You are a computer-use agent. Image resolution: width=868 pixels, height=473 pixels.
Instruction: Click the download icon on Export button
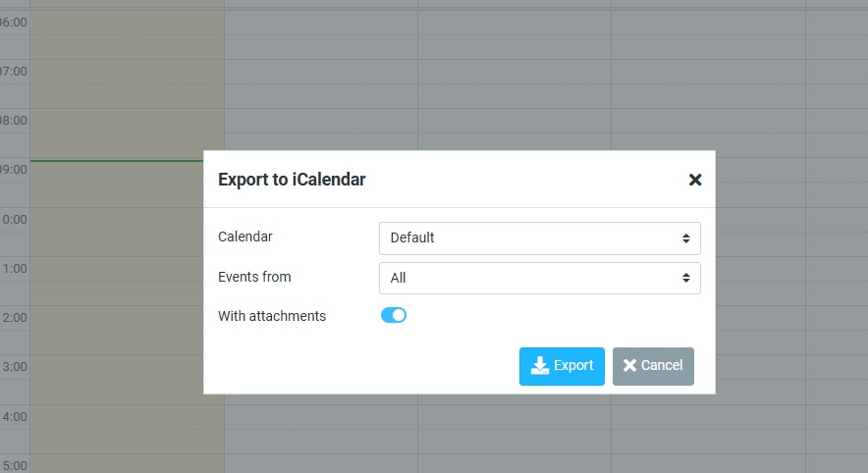[540, 366]
